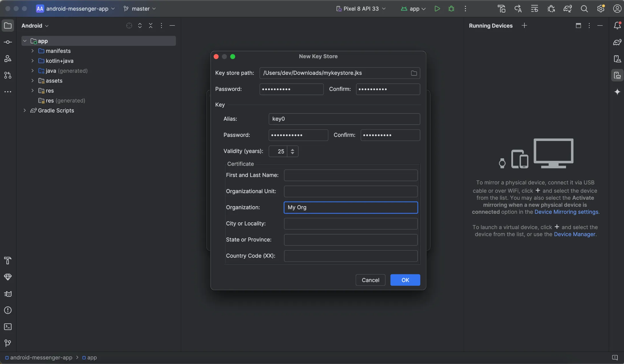The image size is (624, 364).
Task: Debug the app with the bug icon
Action: (451, 9)
